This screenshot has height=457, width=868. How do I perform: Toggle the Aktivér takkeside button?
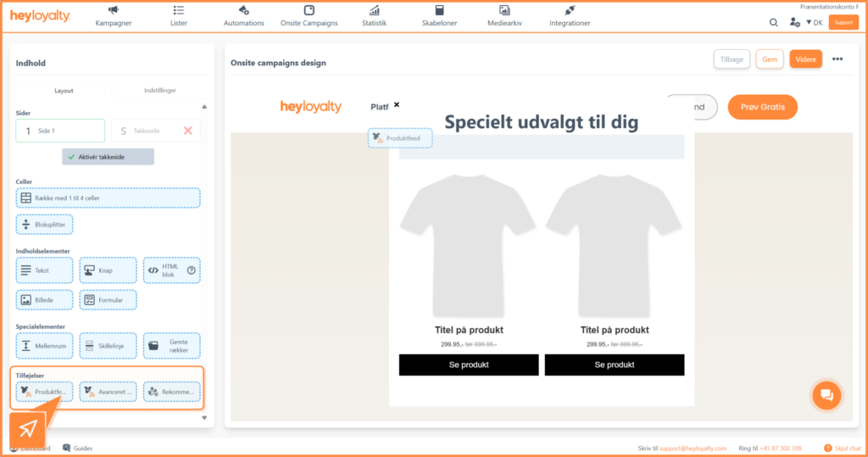click(x=108, y=157)
